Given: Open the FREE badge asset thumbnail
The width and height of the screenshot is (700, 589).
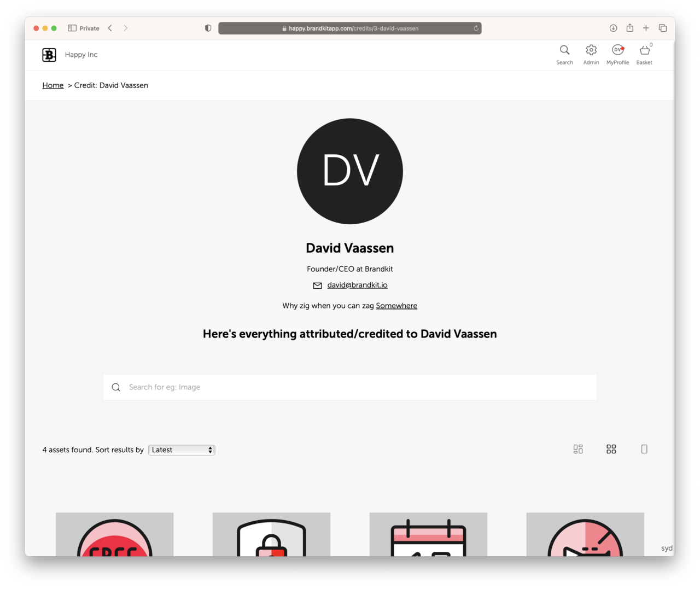Looking at the screenshot, I should click(115, 534).
